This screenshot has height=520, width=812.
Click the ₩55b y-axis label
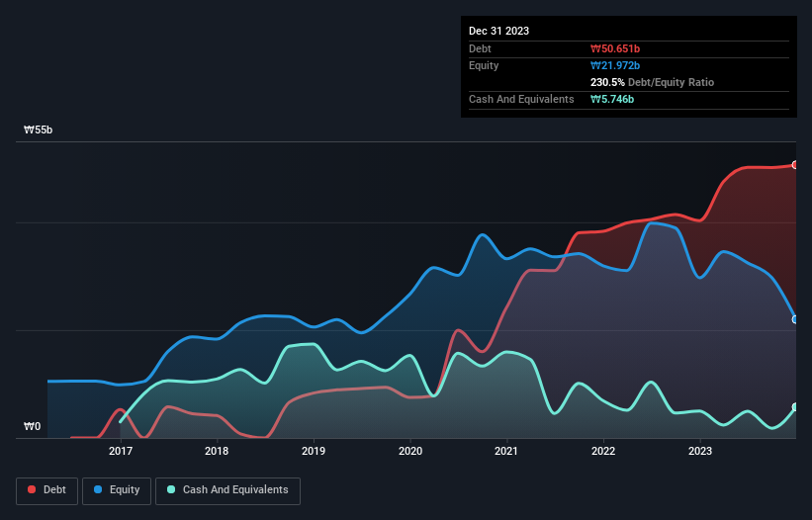coord(39,130)
